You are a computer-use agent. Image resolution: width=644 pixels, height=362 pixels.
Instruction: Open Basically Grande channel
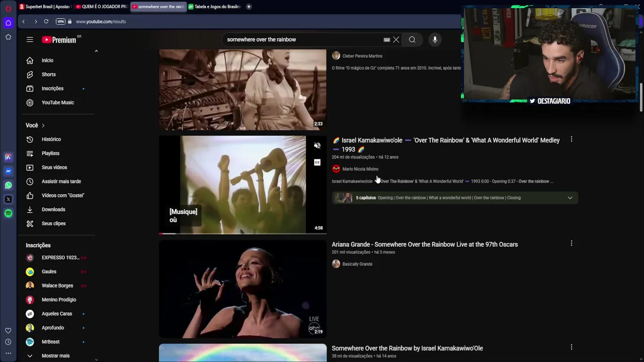point(357,264)
